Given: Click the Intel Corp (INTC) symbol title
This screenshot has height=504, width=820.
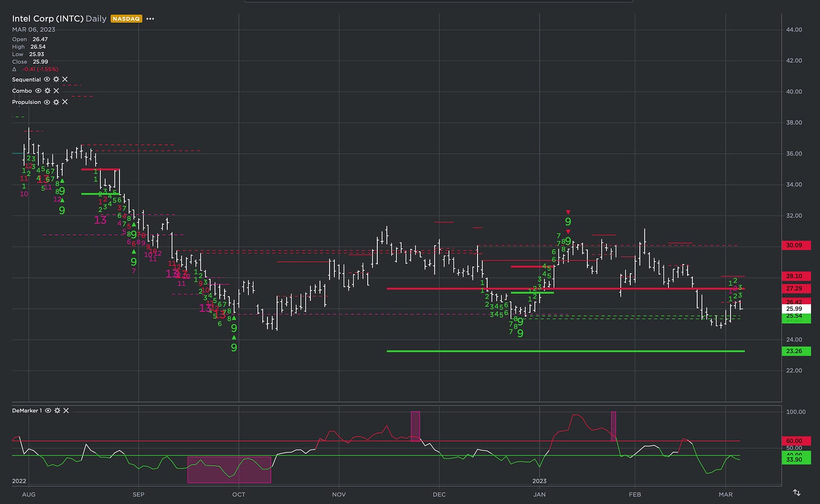Looking at the screenshot, I should coord(48,19).
